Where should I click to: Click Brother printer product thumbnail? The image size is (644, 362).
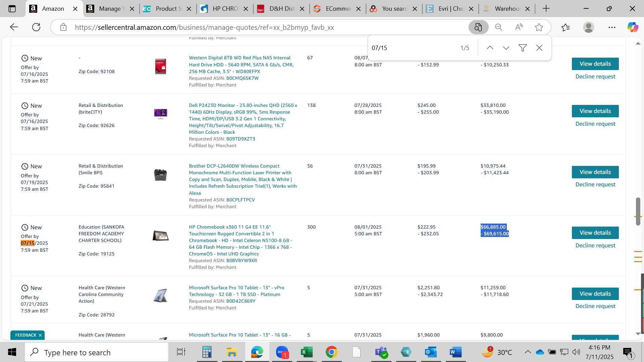[160, 175]
